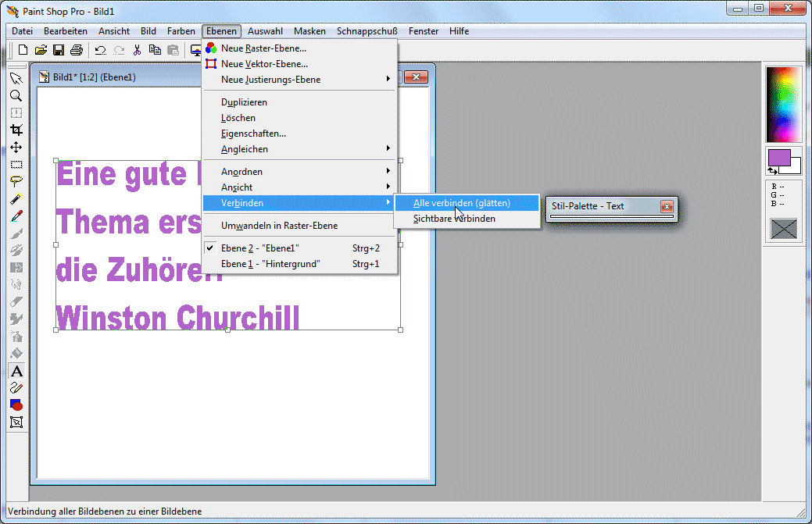The height and width of the screenshot is (524, 812).
Task: Click Sichtbare verbinden
Action: (x=467, y=219)
